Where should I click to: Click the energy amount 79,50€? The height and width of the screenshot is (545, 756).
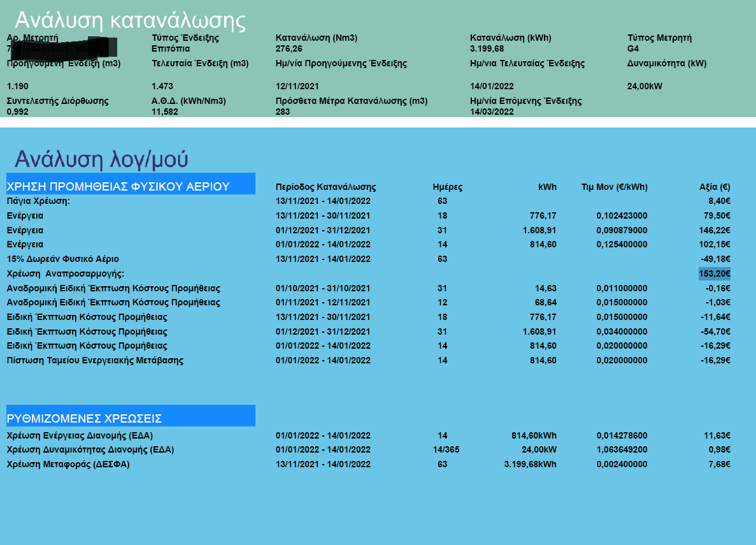pyautogui.click(x=717, y=216)
